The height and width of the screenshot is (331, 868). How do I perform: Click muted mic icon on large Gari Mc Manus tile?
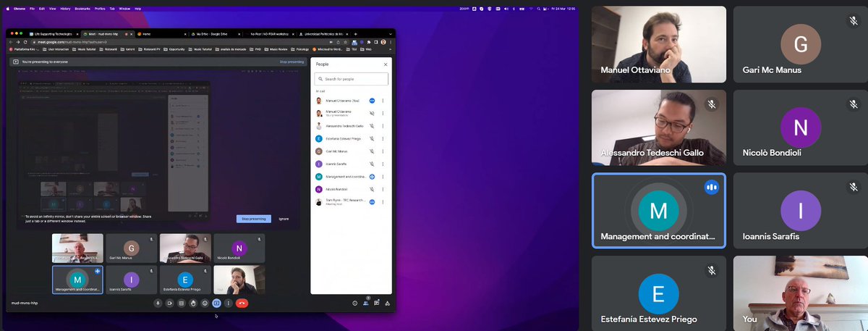tap(854, 22)
